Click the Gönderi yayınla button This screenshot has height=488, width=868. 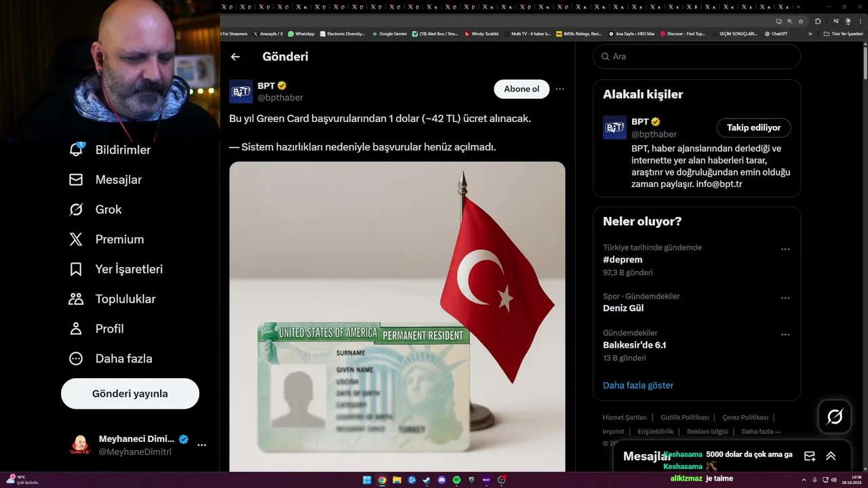(130, 394)
